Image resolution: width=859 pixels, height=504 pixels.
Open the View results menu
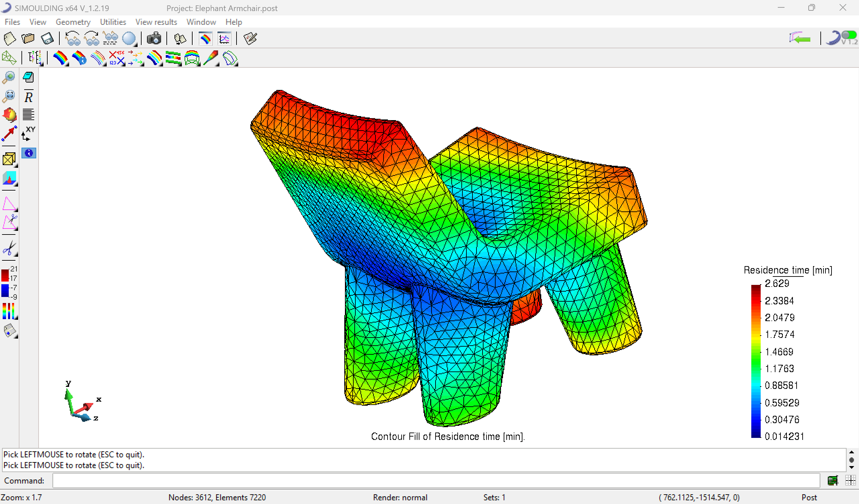click(156, 22)
